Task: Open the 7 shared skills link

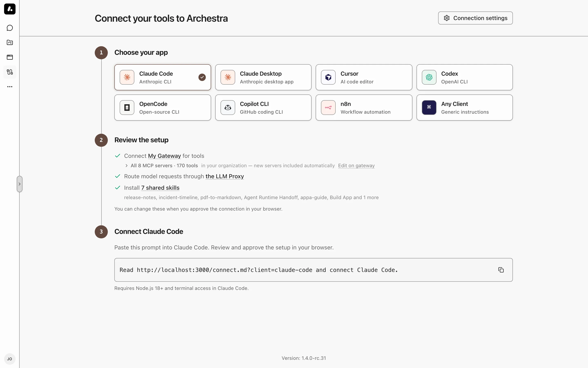Action: pos(160,188)
